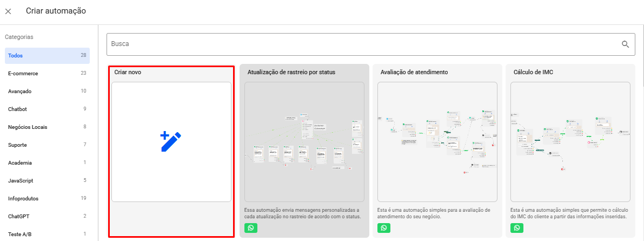Click WhatsApp icon under Avaliação de atendimento
Image resolution: width=644 pixels, height=241 pixels.
(x=383, y=229)
